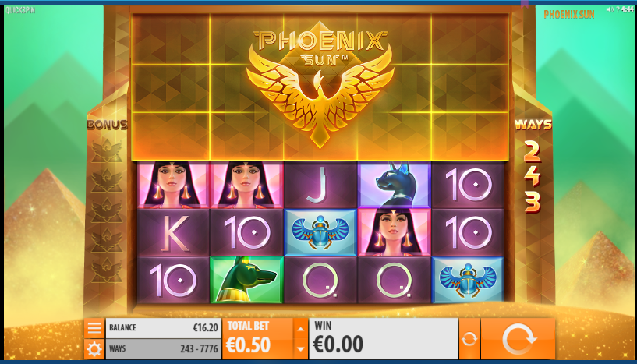Toggle autoplay with the small refresh icon
The width and height of the screenshot is (637, 364).
pos(469,339)
